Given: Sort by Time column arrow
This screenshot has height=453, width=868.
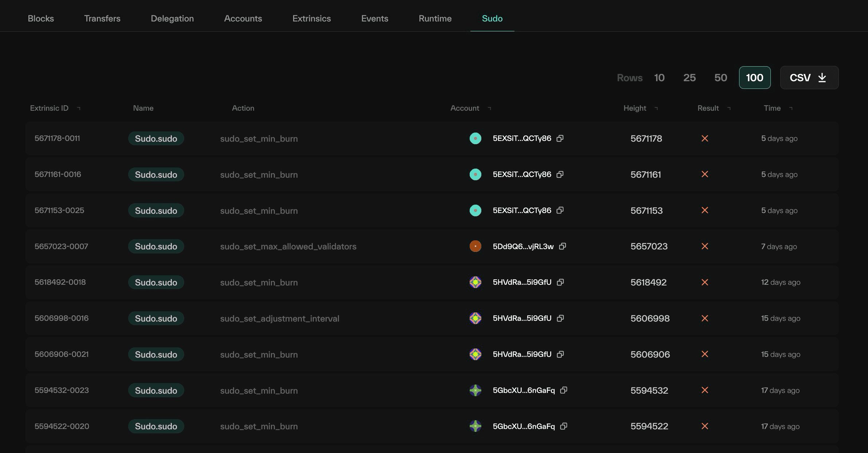Looking at the screenshot, I should point(791,108).
